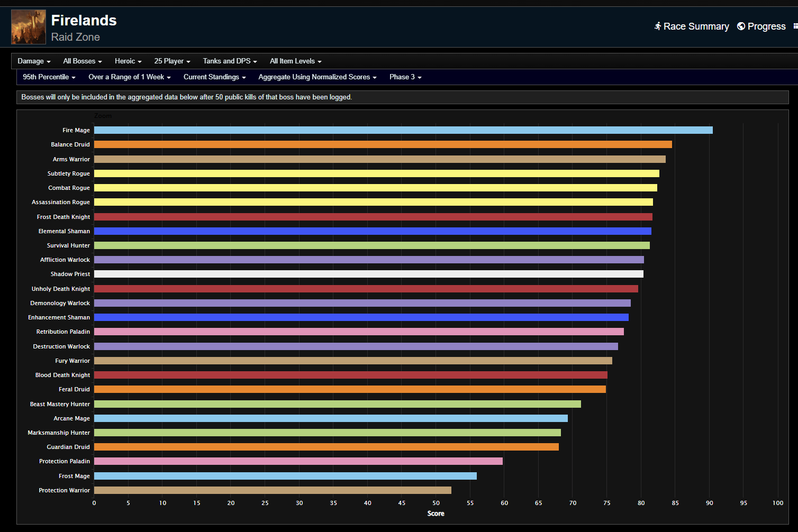Click the Protection Warrior axis label

(65, 490)
